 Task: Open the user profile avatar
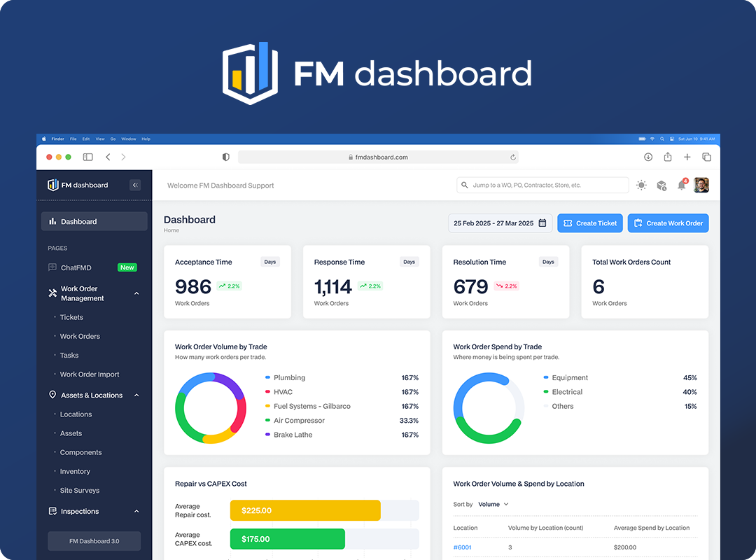point(701,185)
